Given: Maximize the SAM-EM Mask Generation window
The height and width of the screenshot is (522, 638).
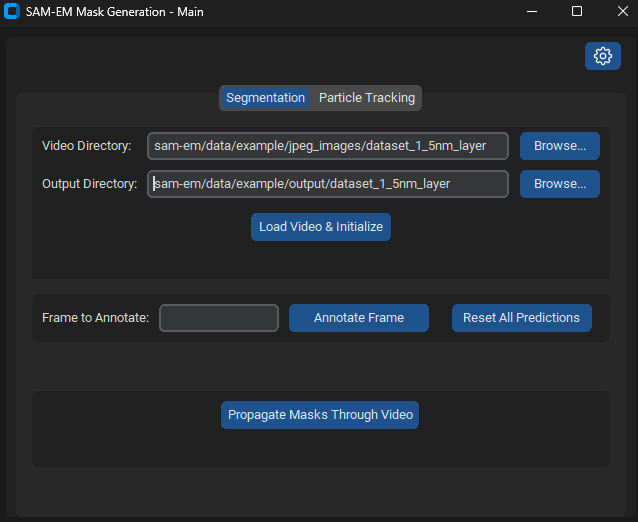Looking at the screenshot, I should click(577, 11).
